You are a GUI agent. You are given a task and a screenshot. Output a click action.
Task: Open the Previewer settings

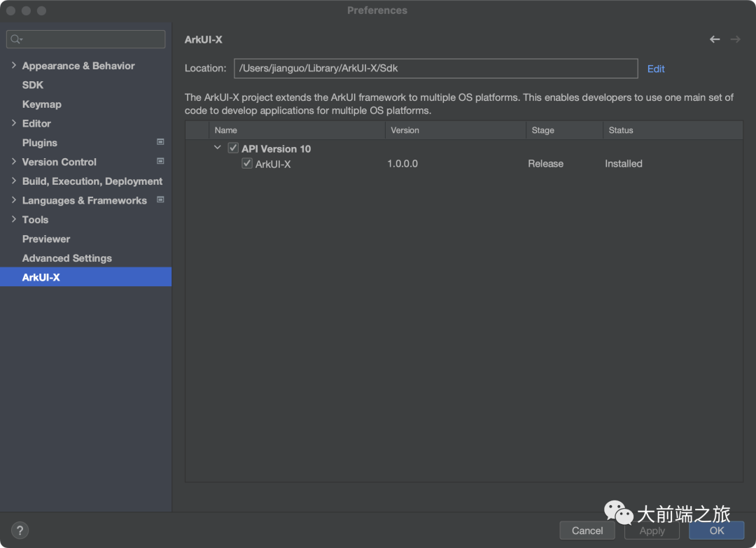point(45,239)
